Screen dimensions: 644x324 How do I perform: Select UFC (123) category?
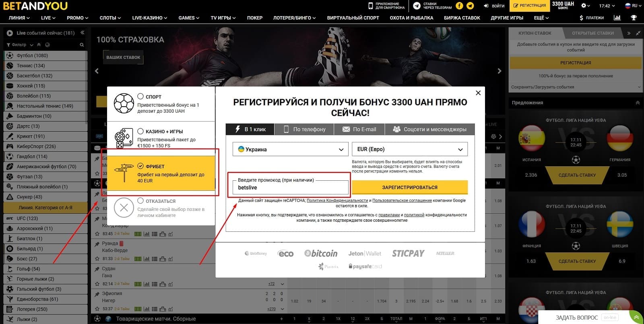click(x=45, y=218)
